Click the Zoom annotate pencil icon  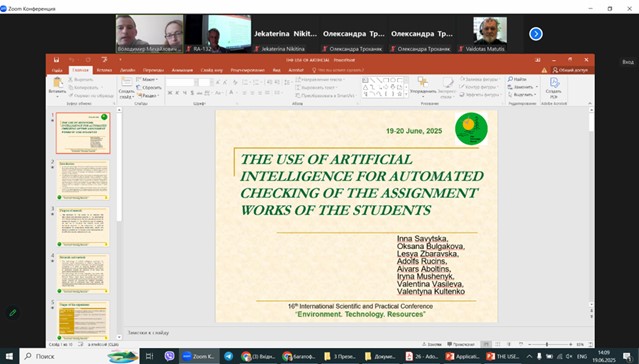point(13,313)
